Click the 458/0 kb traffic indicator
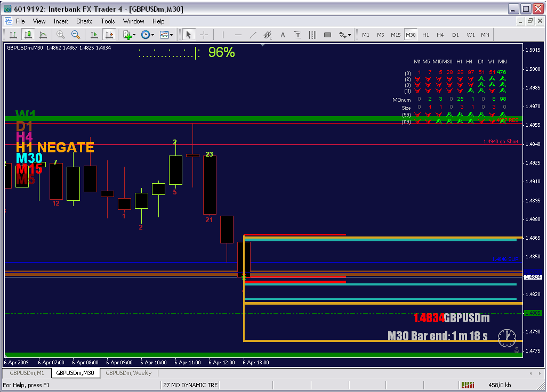This screenshot has width=547, height=392. 500,385
